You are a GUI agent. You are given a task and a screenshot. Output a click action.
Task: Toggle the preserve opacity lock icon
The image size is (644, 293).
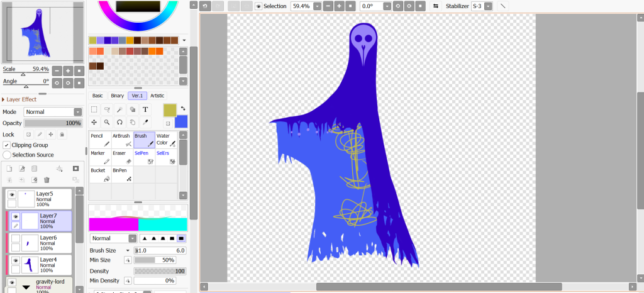pyautogui.click(x=28, y=134)
